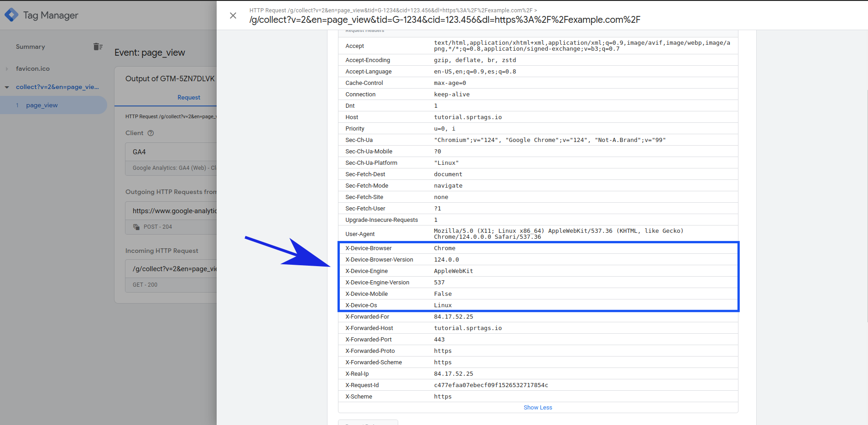The width and height of the screenshot is (868, 425).
Task: Open the incoming /g/collect?v=2&en=page_vie request card
Action: (171, 276)
